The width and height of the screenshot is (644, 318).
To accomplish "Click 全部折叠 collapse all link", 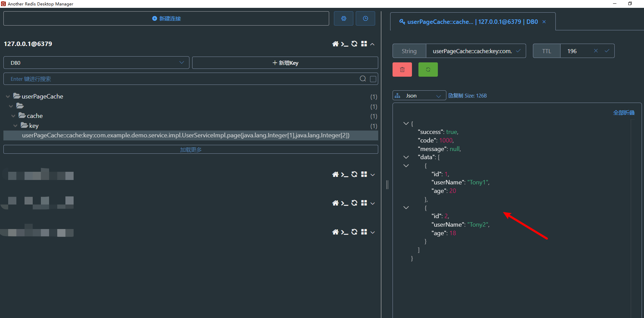I will pyautogui.click(x=624, y=113).
